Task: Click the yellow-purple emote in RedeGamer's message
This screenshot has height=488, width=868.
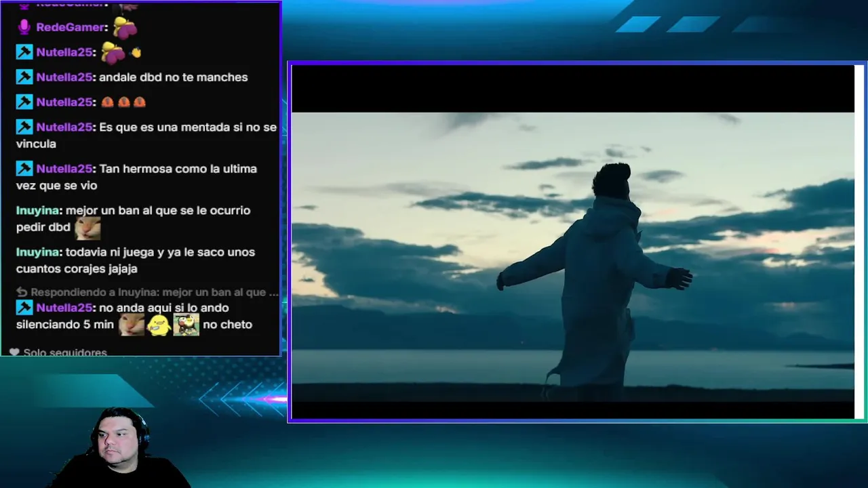Action: coord(125,27)
